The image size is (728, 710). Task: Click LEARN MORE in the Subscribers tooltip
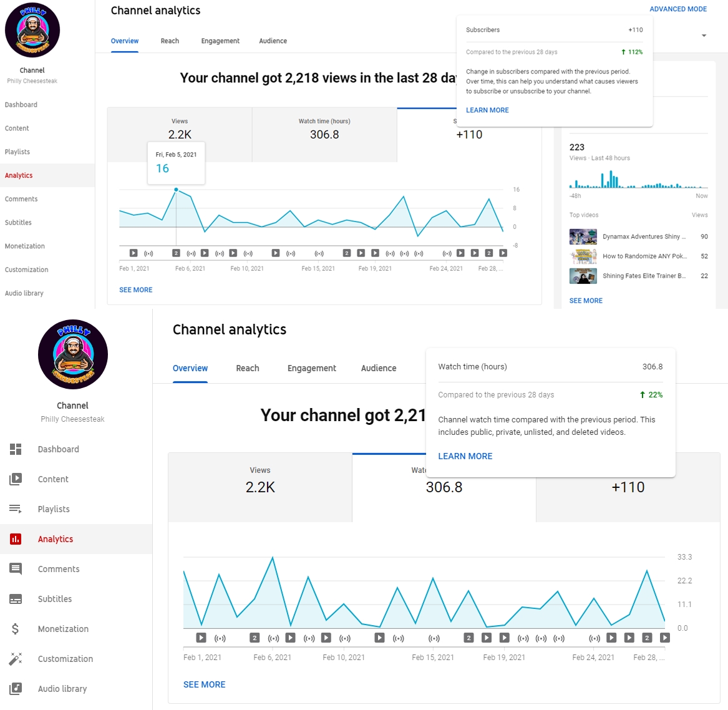point(487,110)
